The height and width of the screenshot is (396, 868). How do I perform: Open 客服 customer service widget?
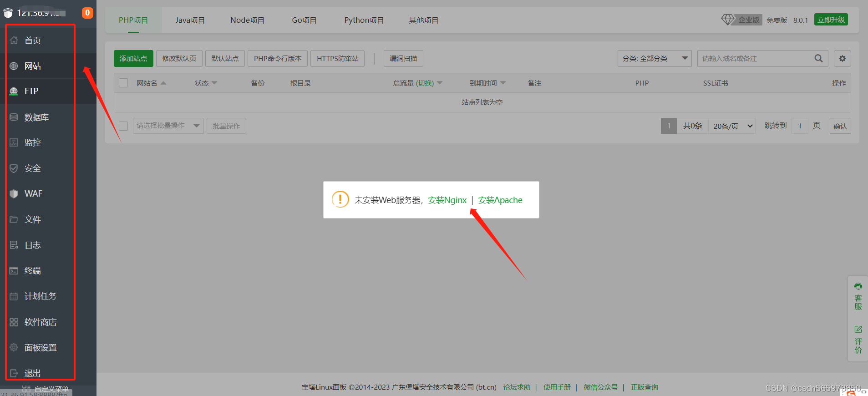tap(858, 296)
